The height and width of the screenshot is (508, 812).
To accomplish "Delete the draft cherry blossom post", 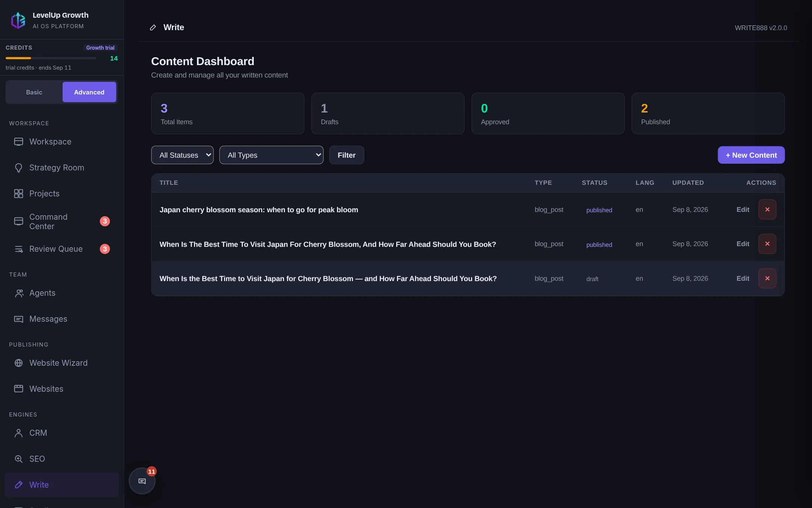I will [767, 278].
